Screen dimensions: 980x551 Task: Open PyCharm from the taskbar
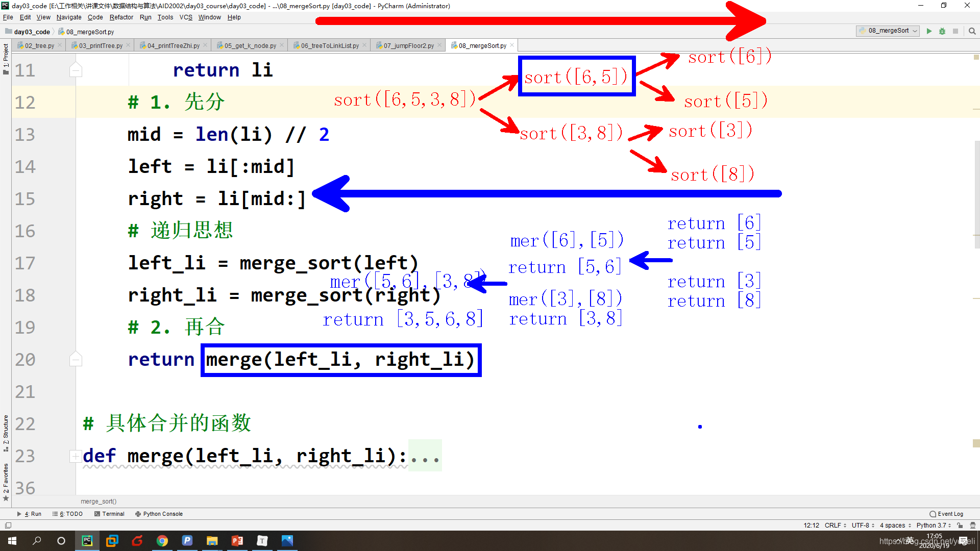[x=87, y=541]
